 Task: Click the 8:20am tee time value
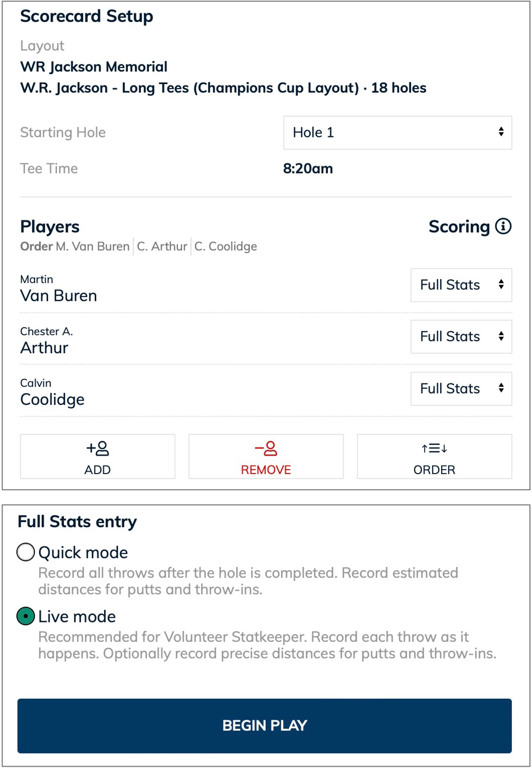point(308,168)
